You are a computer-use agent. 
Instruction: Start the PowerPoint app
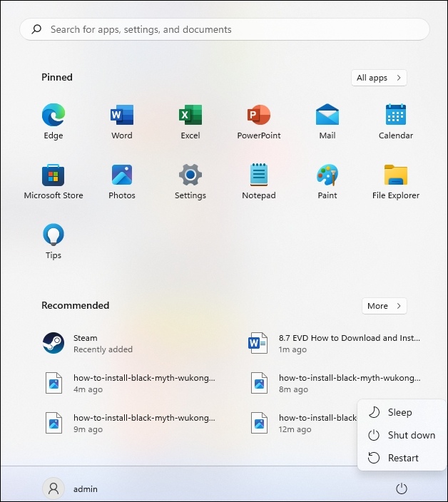point(259,116)
